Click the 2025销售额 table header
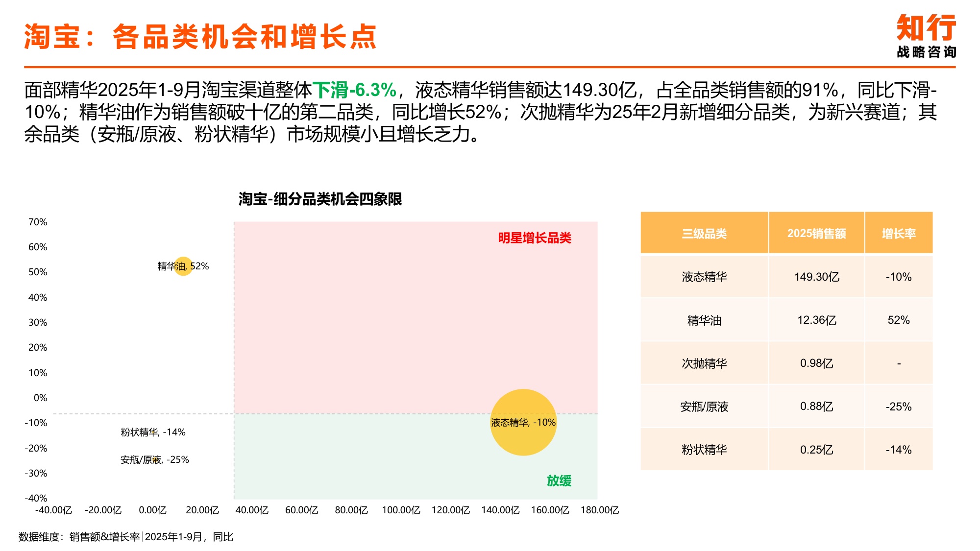Image resolution: width=980 pixels, height=551 pixels. coord(816,233)
